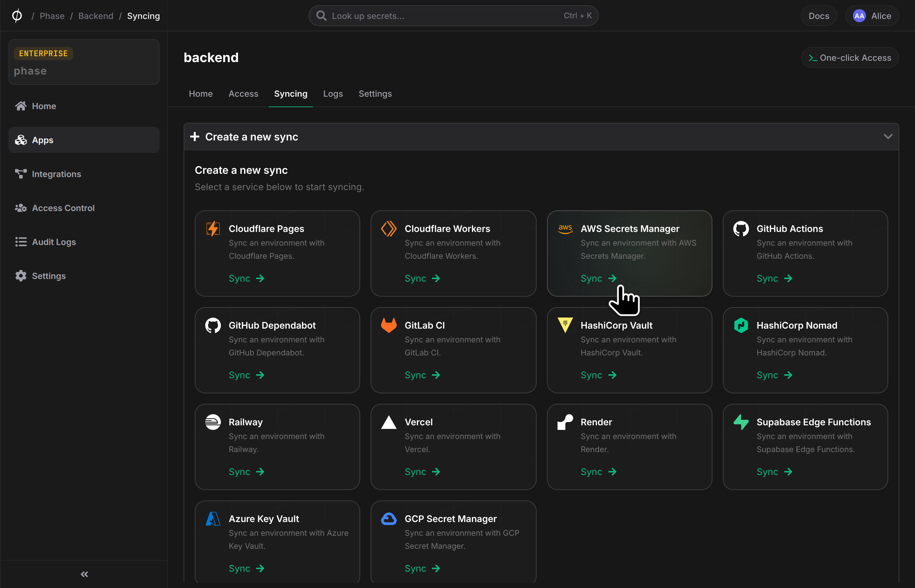Click Sync link for Cloudflare Pages
Image resolution: width=915 pixels, height=588 pixels.
[246, 278]
